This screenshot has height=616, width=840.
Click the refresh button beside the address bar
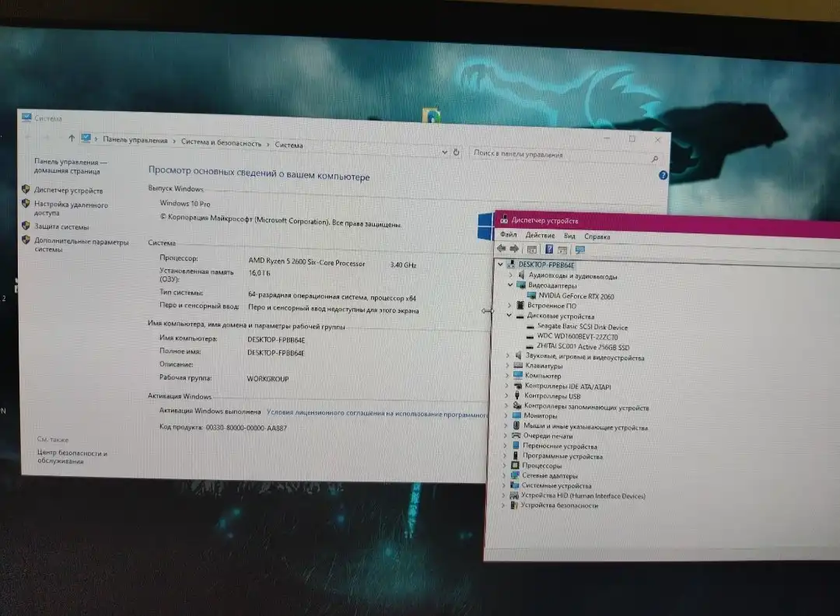click(x=457, y=152)
